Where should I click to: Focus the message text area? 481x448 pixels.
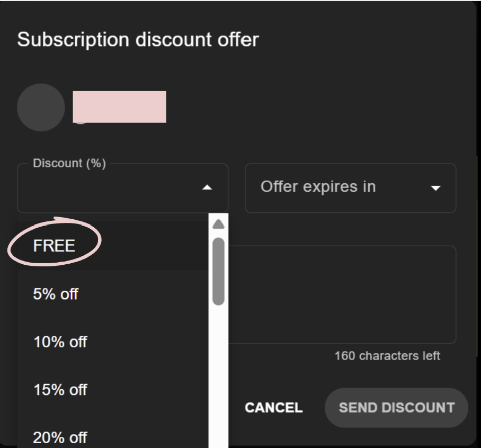click(x=342, y=294)
